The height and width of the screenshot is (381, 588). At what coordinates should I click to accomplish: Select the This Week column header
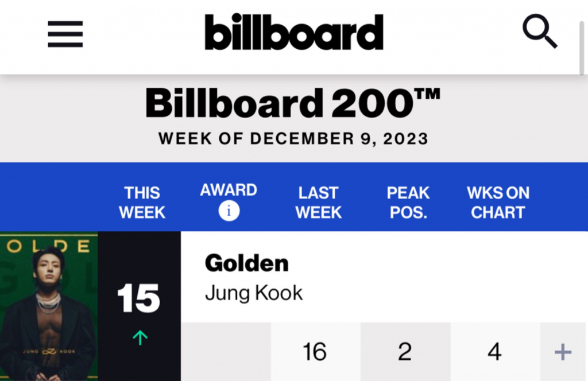142,203
